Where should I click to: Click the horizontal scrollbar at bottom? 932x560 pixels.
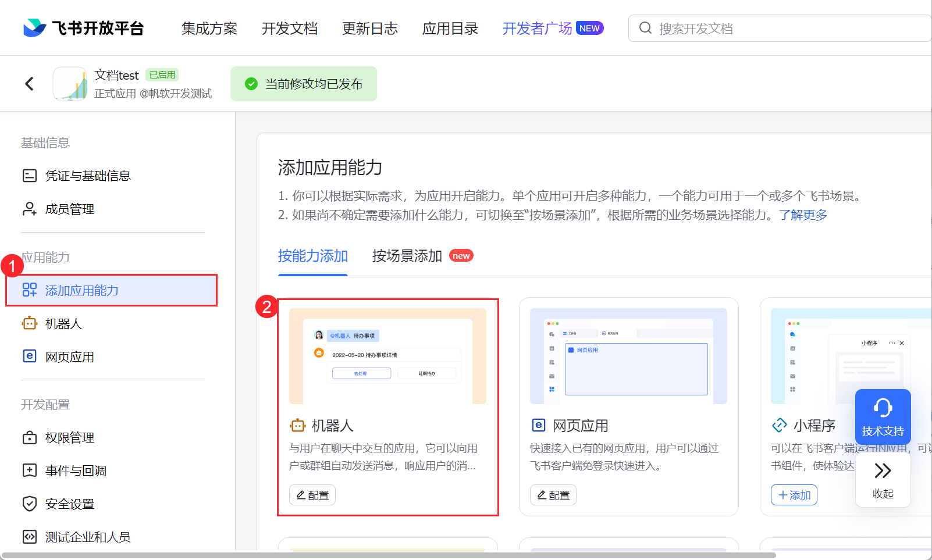tap(388, 555)
